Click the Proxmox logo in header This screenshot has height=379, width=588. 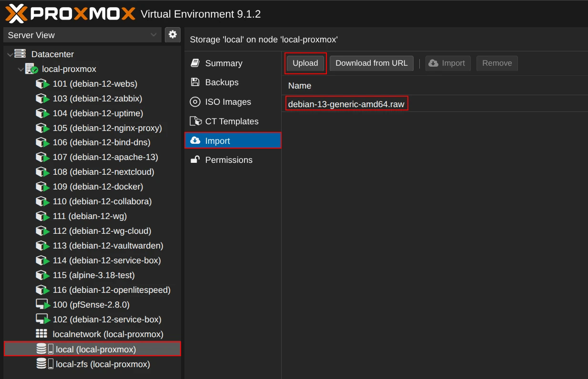click(71, 14)
